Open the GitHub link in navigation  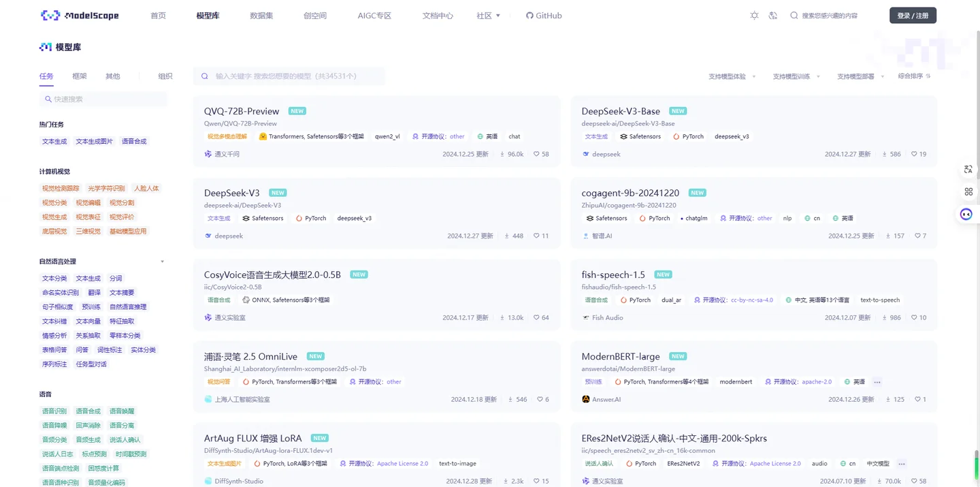(544, 15)
